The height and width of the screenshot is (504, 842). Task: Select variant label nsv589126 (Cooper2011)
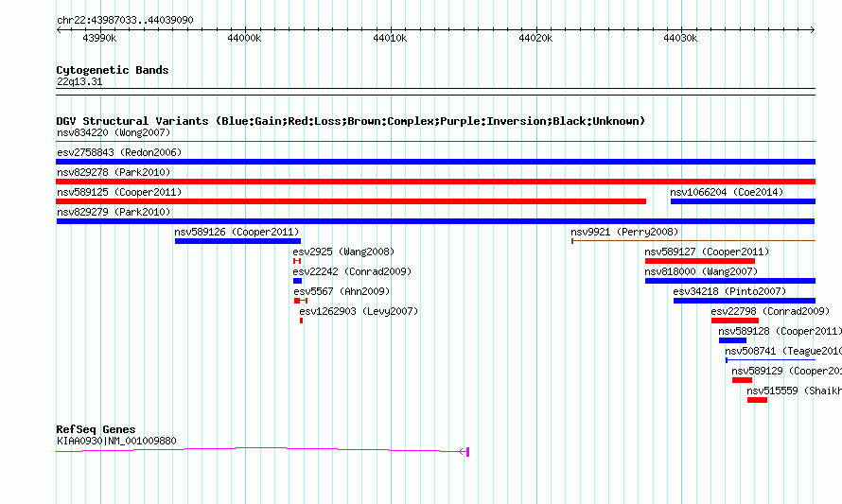(x=237, y=232)
